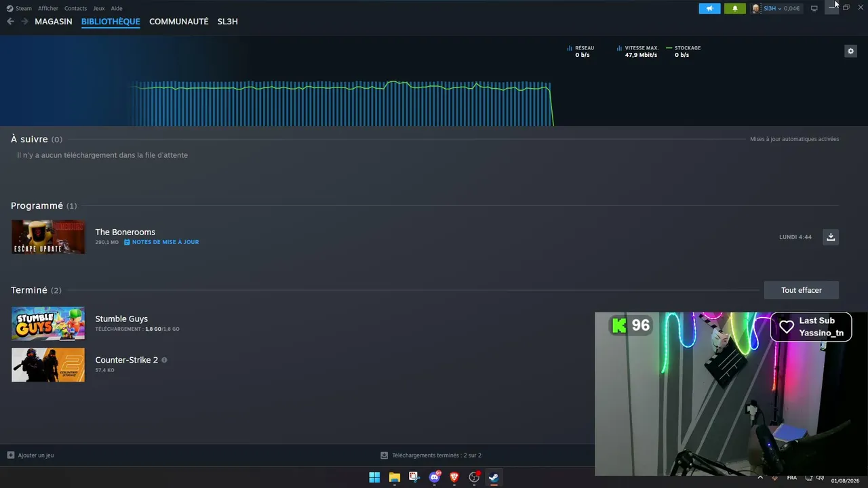Open File Explorer from the taskbar

[x=394, y=477]
